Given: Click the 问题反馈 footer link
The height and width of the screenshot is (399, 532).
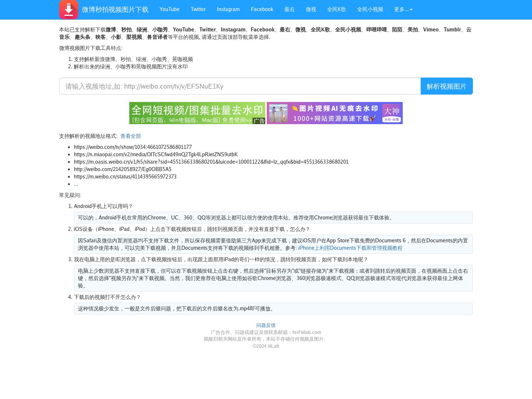Looking at the screenshot, I should click(x=266, y=325).
